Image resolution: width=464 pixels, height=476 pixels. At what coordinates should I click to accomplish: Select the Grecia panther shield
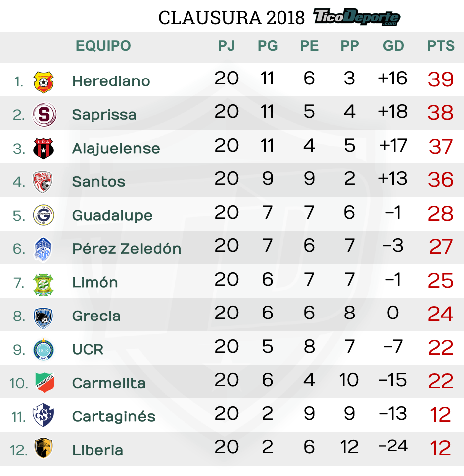tap(43, 318)
